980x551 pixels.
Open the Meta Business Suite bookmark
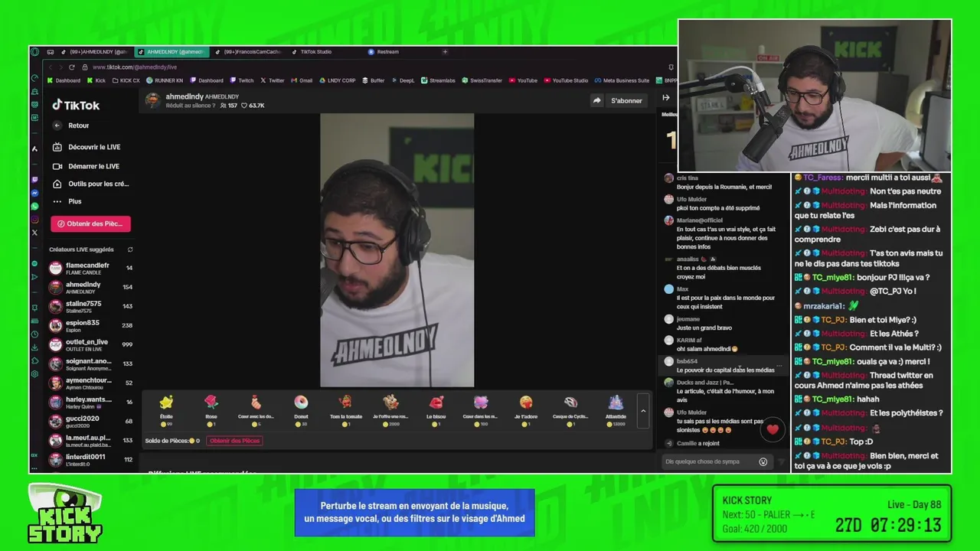point(621,80)
